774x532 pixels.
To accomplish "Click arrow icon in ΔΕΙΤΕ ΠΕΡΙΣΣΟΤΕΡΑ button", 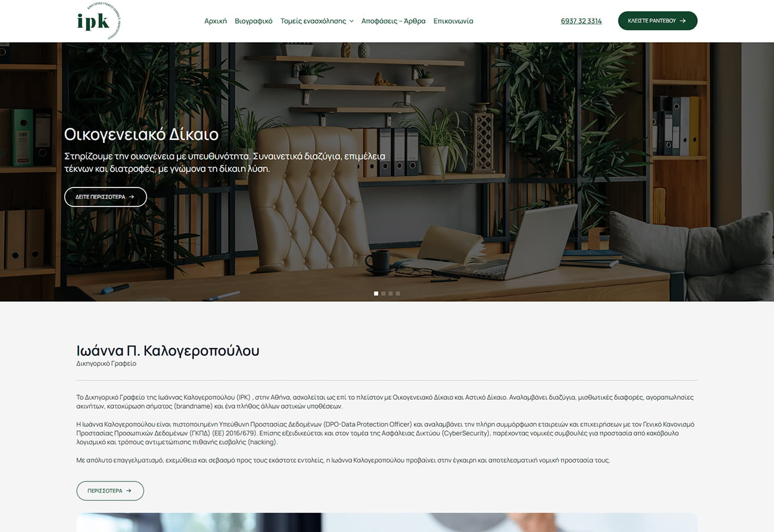I will [132, 197].
